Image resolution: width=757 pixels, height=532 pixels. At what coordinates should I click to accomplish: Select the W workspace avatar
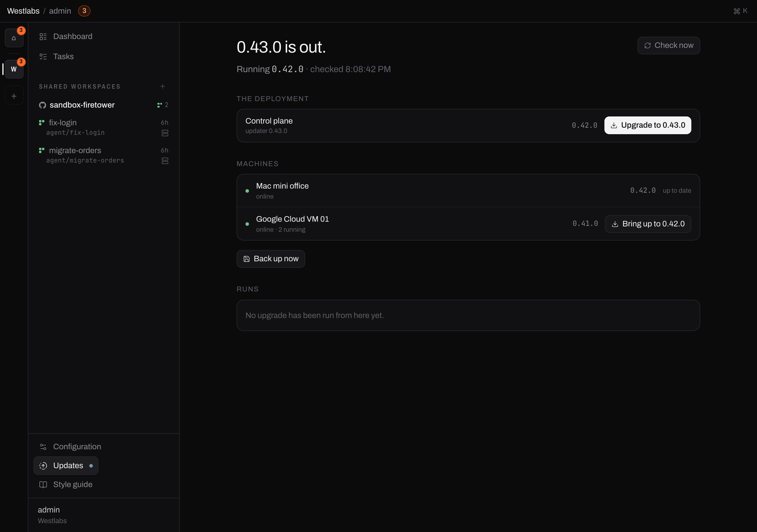[14, 69]
